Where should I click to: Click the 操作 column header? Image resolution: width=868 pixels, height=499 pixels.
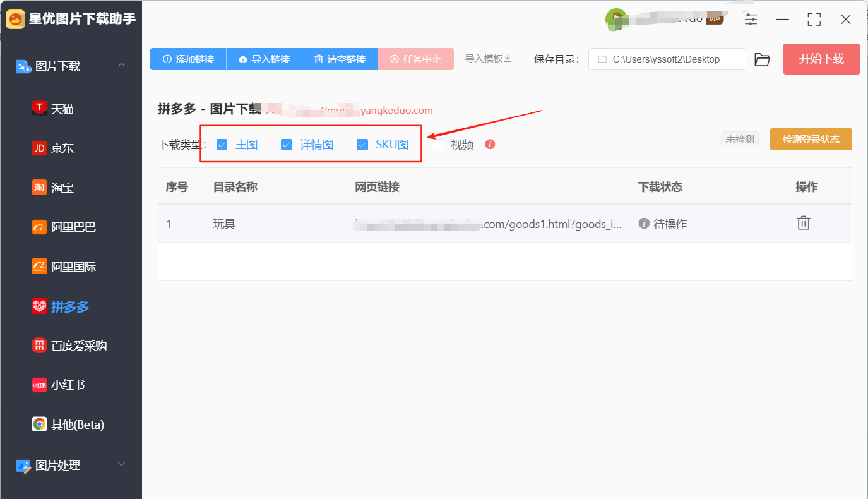(807, 187)
